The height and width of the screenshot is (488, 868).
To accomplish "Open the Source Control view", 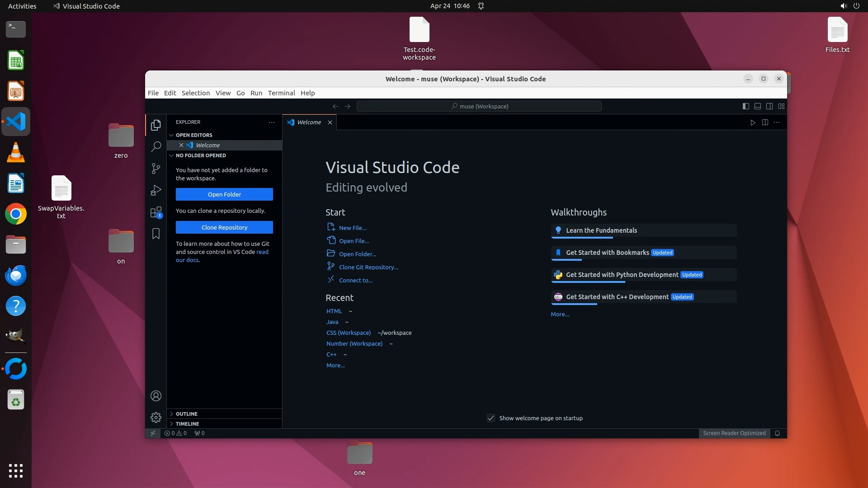I will 156,169.
